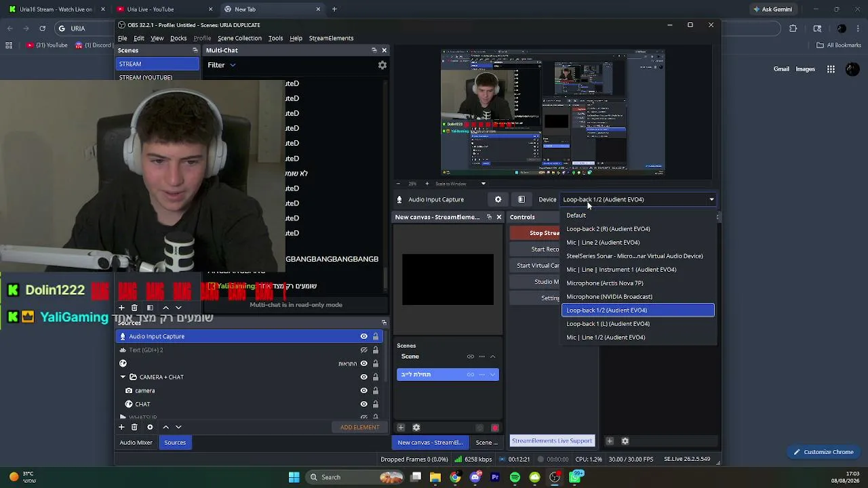Open New canvas panel settings gear
This screenshot has height=488, width=868.
[x=416, y=427]
